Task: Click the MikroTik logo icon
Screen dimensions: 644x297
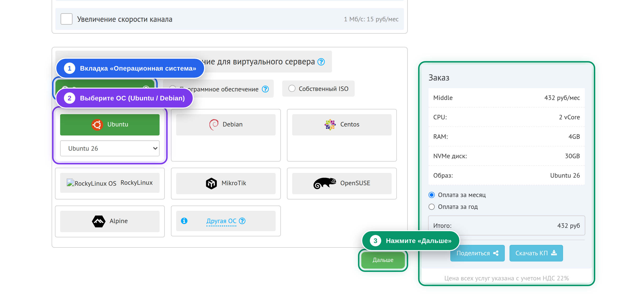Action: [x=211, y=183]
